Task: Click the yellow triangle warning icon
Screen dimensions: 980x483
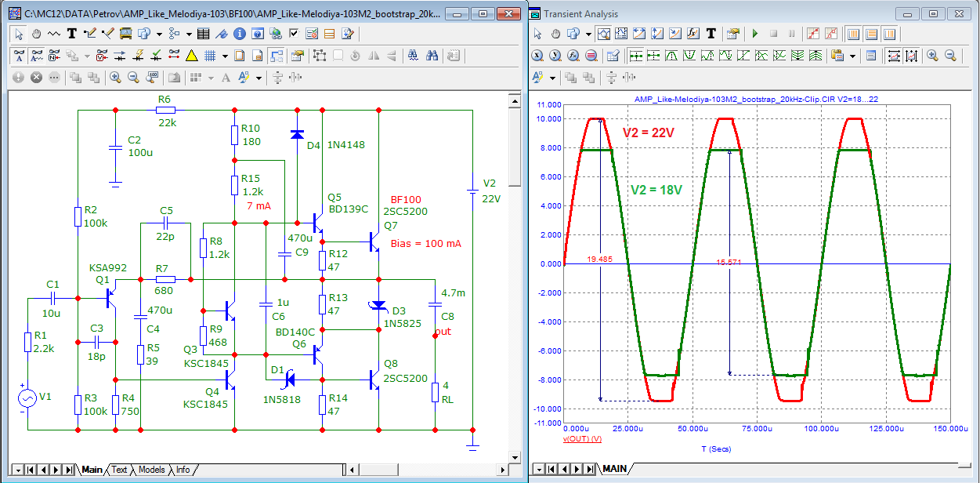Action: tap(191, 56)
